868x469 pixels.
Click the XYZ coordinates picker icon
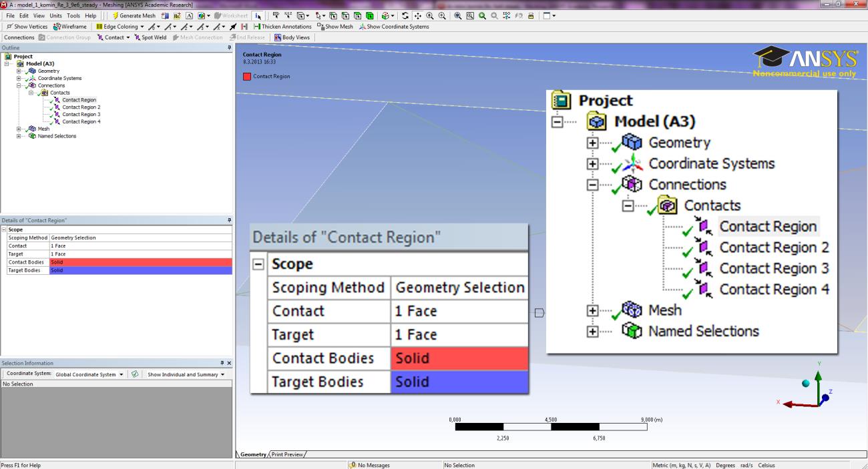(288, 15)
